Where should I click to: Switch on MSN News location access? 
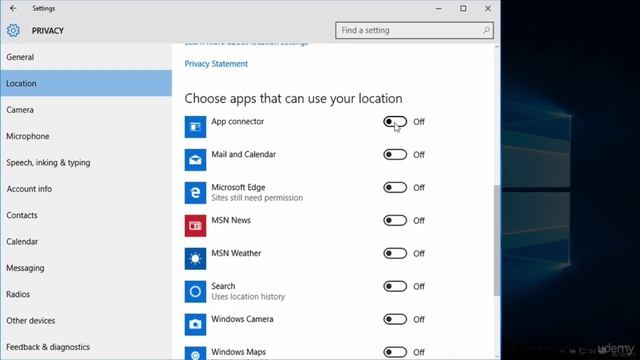coord(395,220)
